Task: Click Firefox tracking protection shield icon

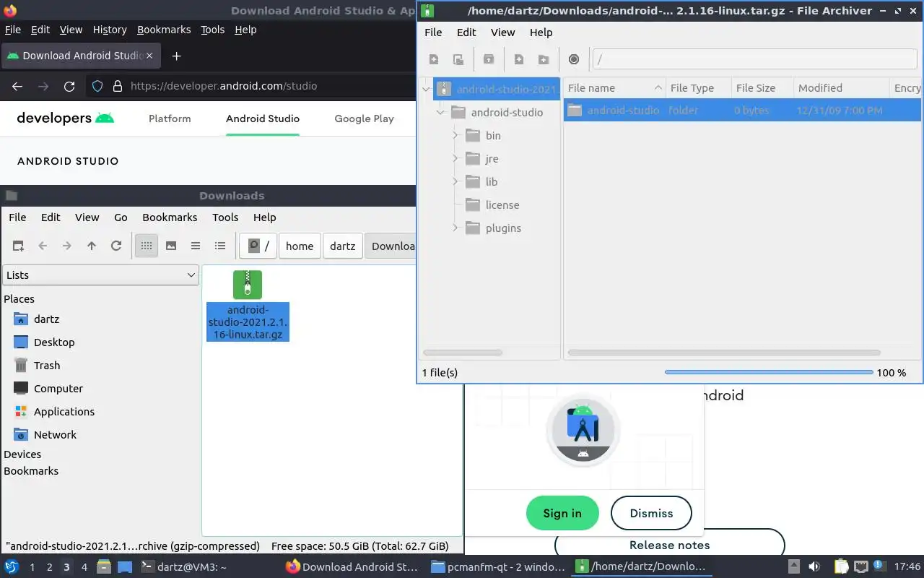Action: tap(97, 86)
